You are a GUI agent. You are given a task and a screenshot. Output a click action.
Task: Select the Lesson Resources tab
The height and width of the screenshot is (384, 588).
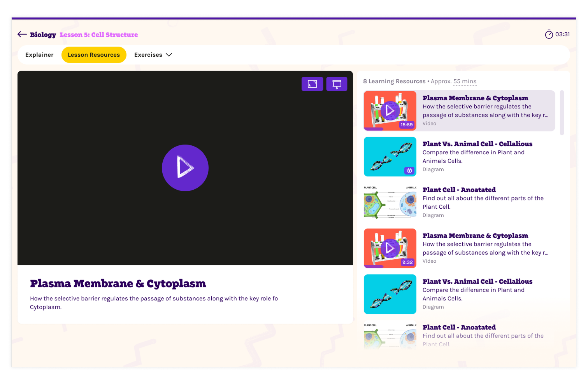click(x=94, y=55)
